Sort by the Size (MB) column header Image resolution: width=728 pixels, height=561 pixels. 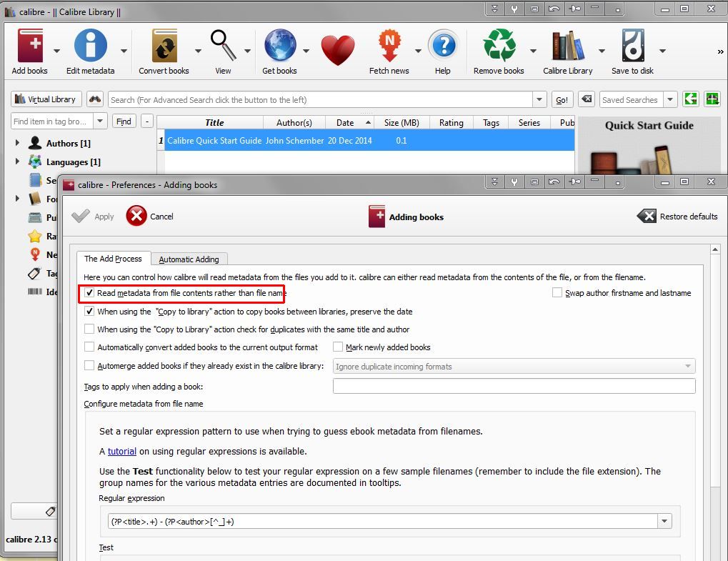point(402,123)
